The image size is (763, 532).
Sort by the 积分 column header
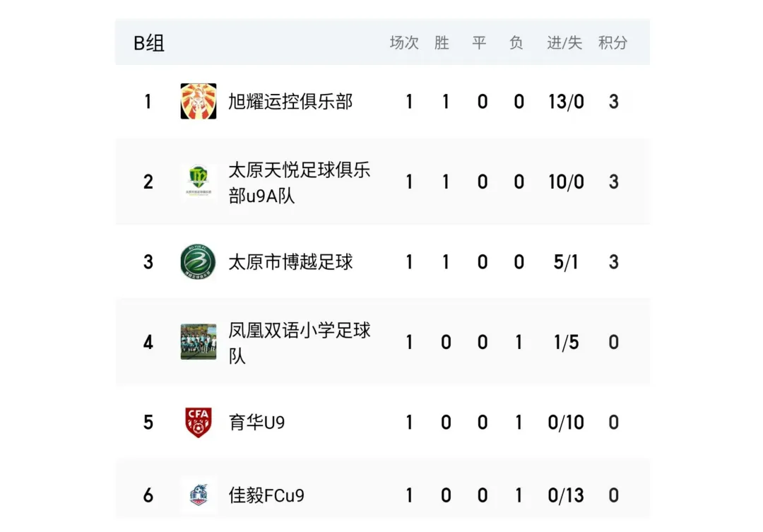[613, 43]
